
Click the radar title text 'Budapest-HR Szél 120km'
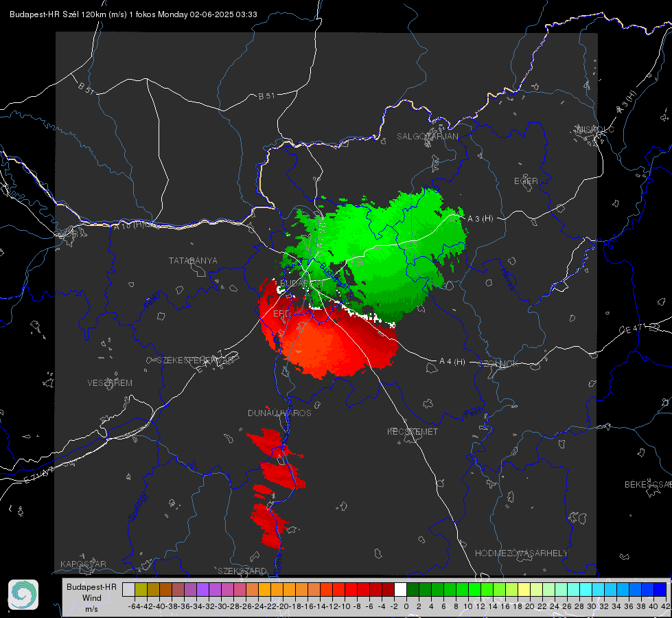(58, 14)
